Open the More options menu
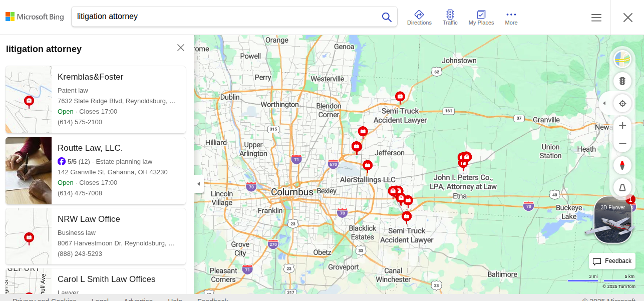644x301 pixels. 511,18
